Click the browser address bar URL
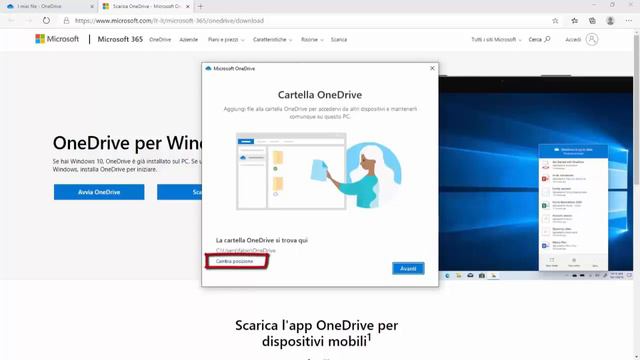Screen dimensions: 640x360 (169, 20)
